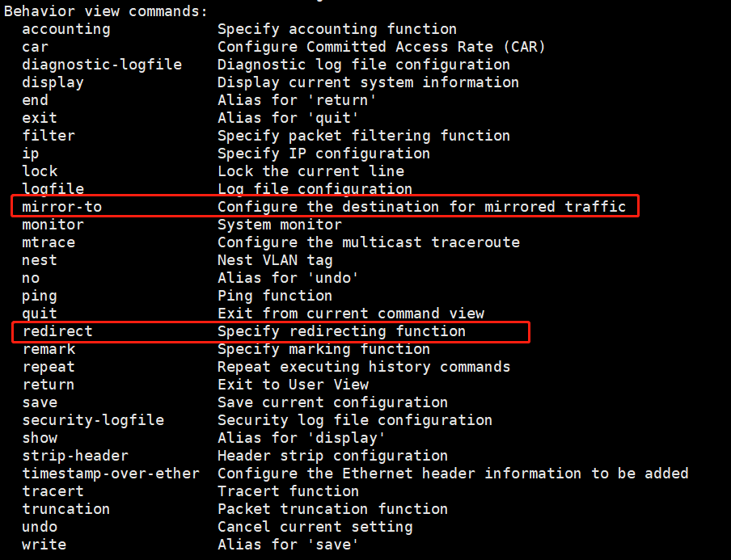The height and width of the screenshot is (560, 731).
Task: Click the 'security-logfile' command text
Action: pyautogui.click(x=93, y=420)
